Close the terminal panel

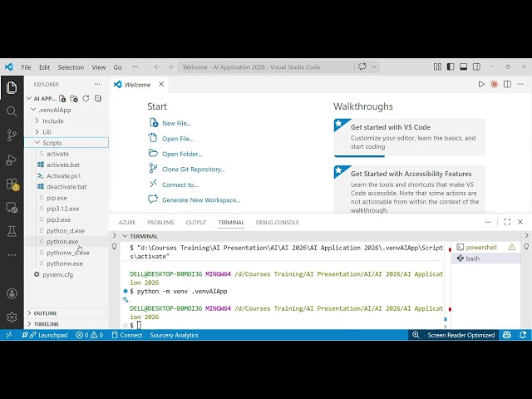tap(520, 222)
